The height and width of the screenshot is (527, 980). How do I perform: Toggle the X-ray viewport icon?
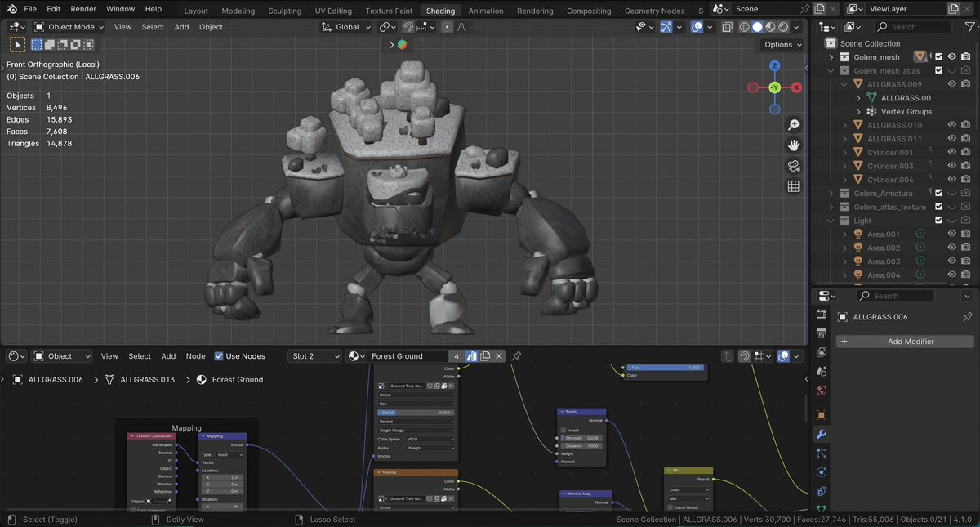pyautogui.click(x=727, y=27)
